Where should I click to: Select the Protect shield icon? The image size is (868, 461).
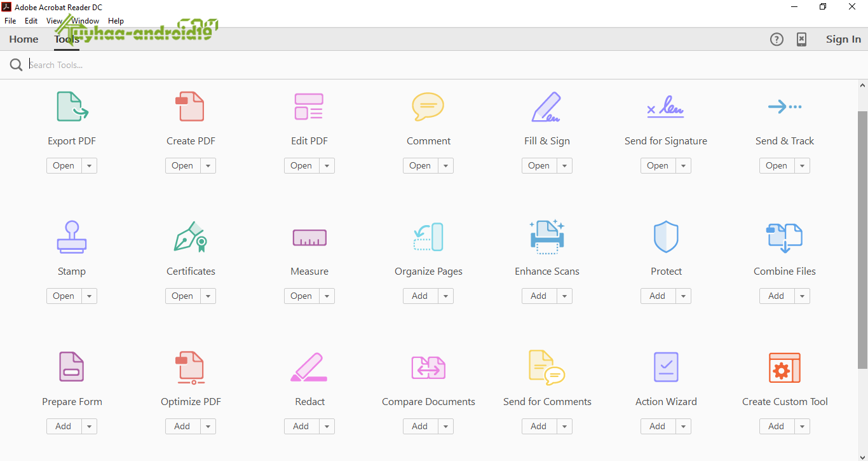666,237
